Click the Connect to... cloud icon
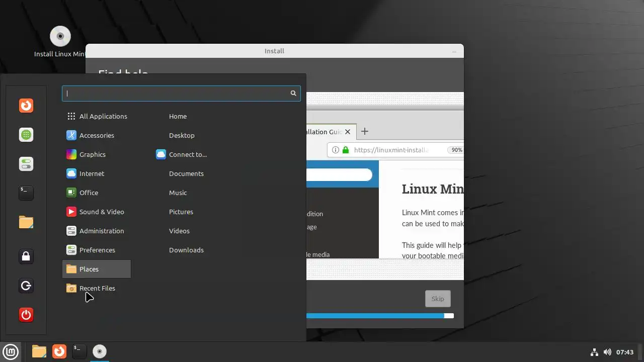 coord(161,154)
